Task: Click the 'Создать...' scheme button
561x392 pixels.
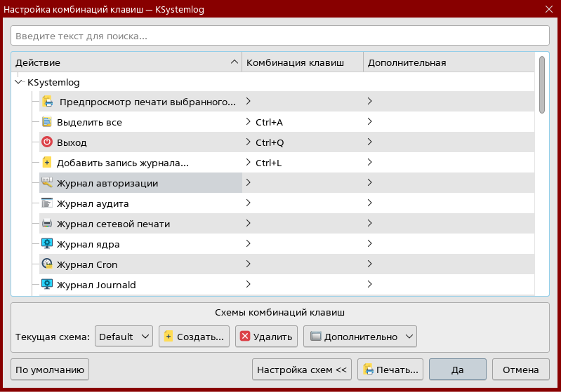Action: click(194, 337)
